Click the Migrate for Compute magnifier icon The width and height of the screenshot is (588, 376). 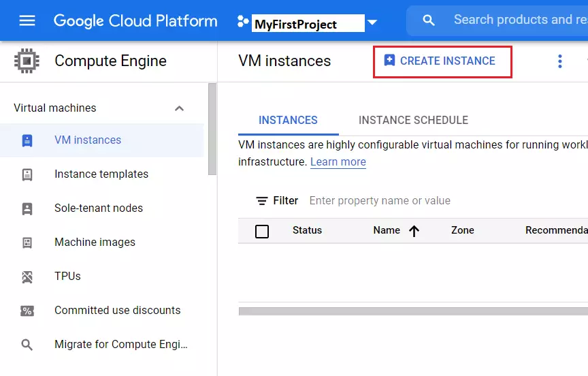pyautogui.click(x=27, y=345)
